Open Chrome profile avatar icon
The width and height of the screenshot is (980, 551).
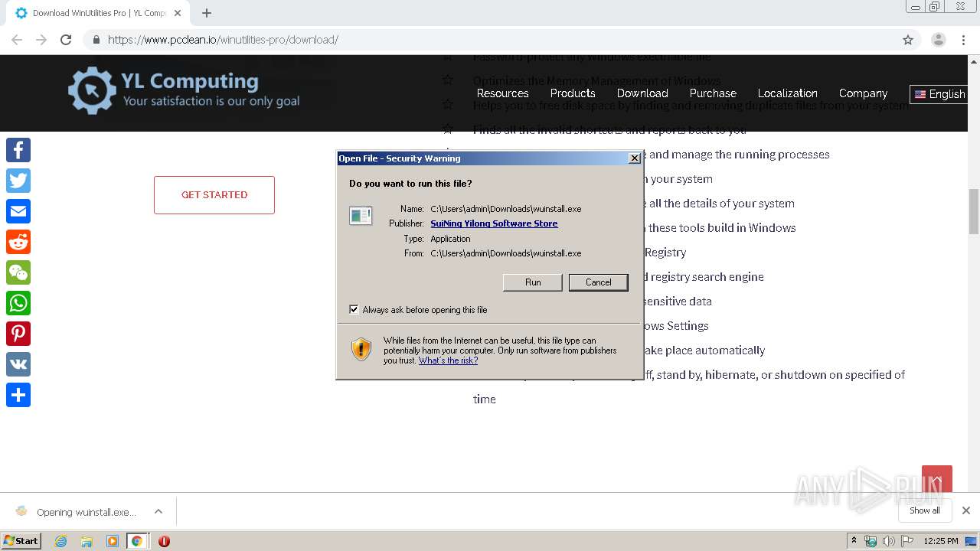coord(939,40)
